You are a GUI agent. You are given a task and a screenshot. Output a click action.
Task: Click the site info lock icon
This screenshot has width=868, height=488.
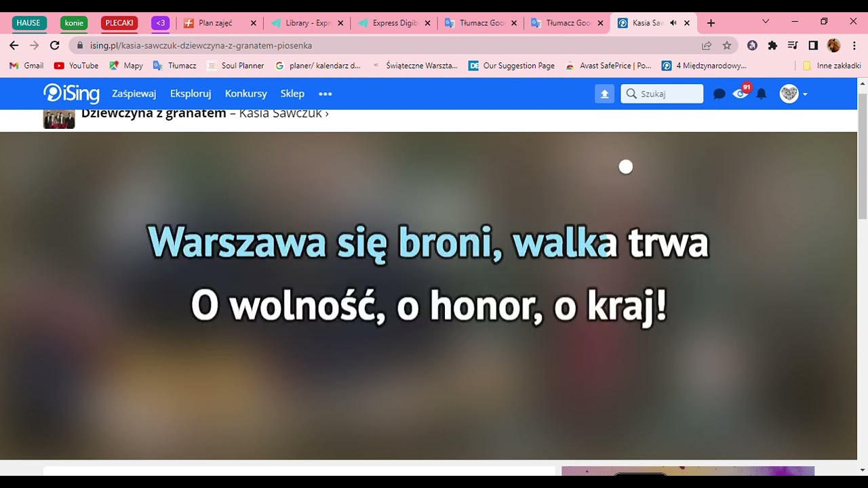pos(80,45)
